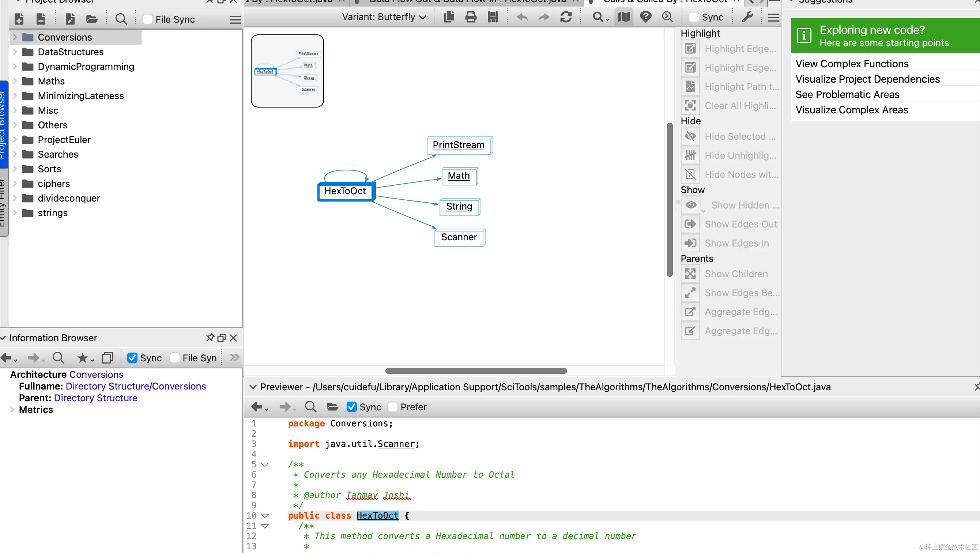Click the Show Hidden eye icon

pos(691,205)
